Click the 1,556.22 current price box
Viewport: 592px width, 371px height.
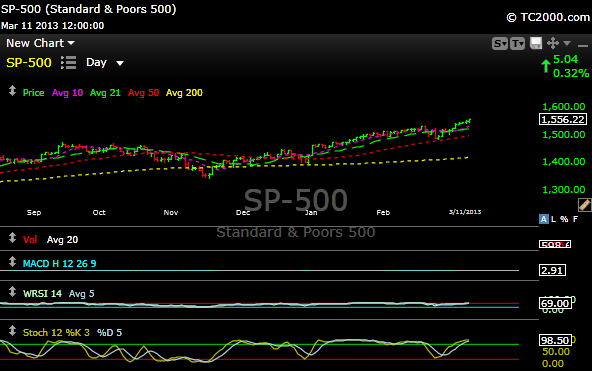563,119
